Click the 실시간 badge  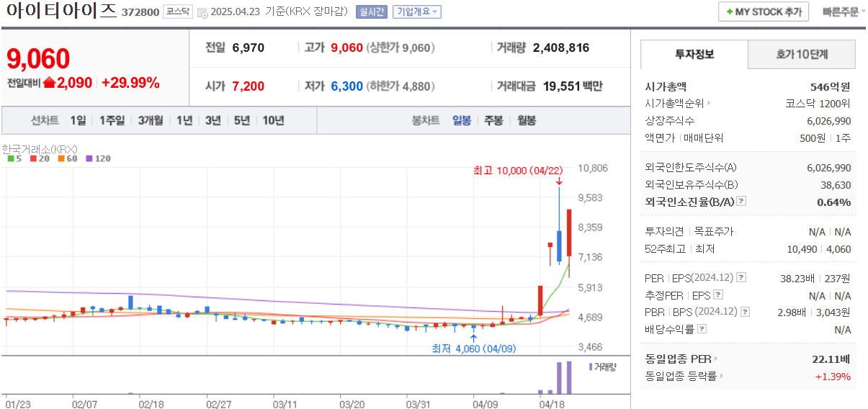tap(371, 12)
